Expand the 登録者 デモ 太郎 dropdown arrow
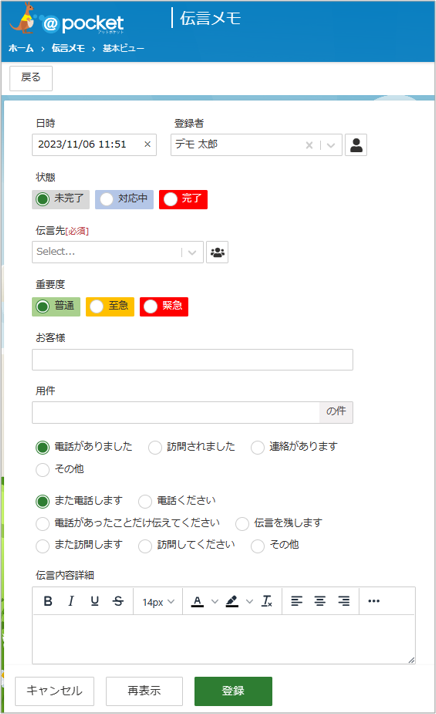 tap(331, 145)
